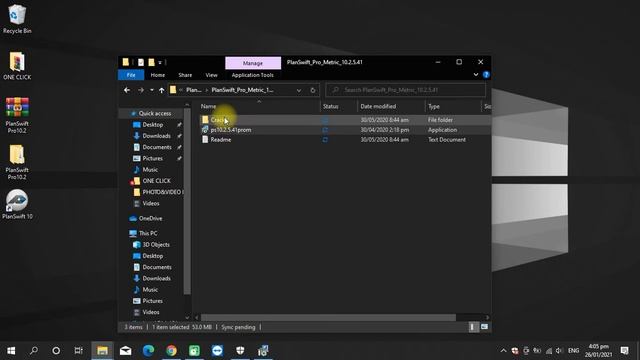
Task: Click the Properties quick access icon
Action: click(x=141, y=62)
